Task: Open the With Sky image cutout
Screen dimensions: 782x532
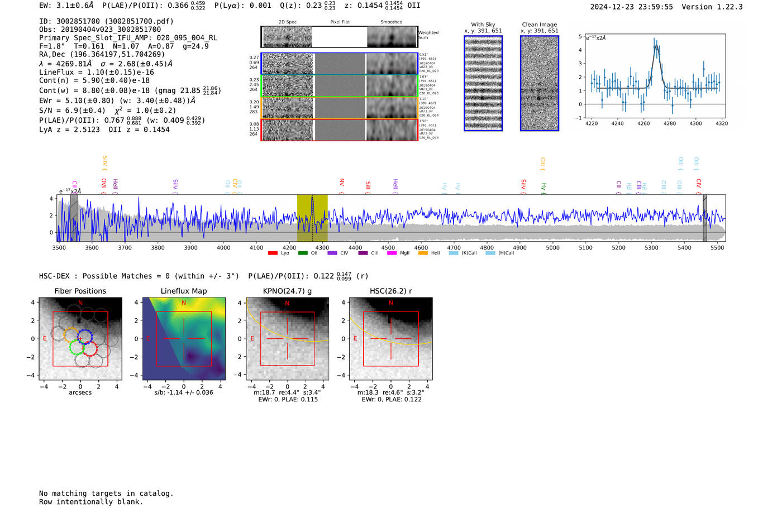Action: [483, 83]
